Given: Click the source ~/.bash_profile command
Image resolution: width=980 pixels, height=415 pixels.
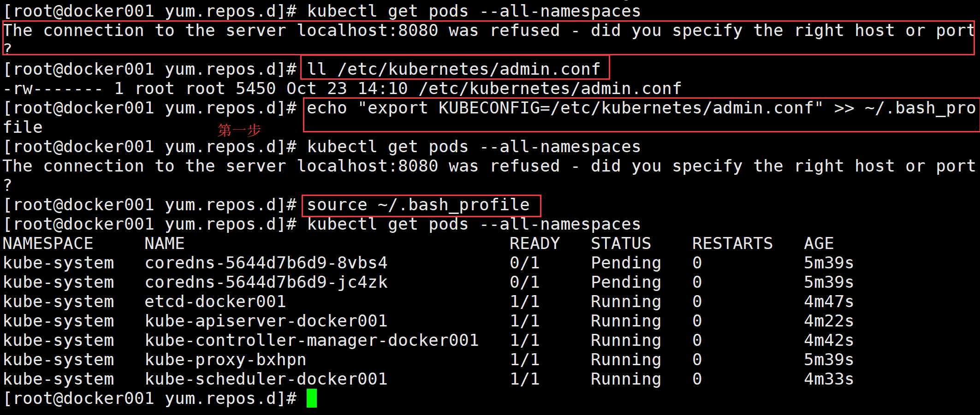Looking at the screenshot, I should (418, 205).
